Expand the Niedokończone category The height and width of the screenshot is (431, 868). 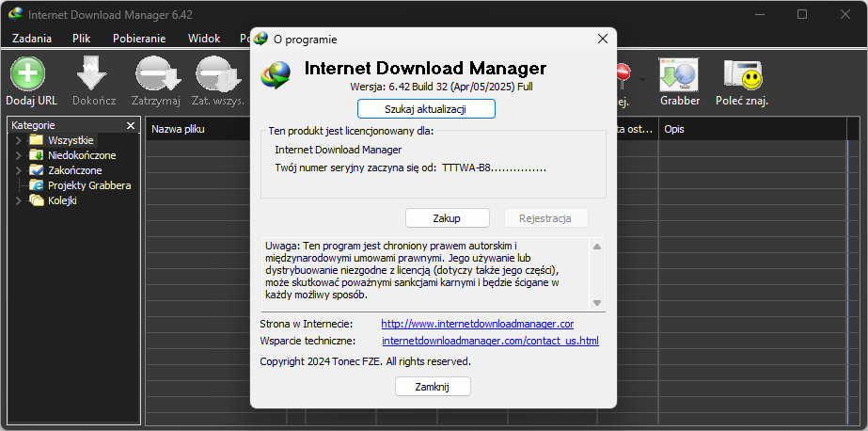coord(18,155)
